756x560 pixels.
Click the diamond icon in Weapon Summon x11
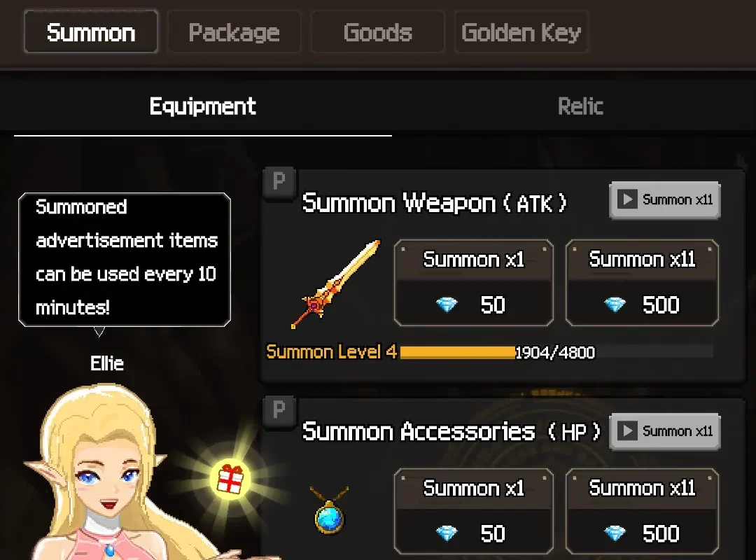click(615, 304)
